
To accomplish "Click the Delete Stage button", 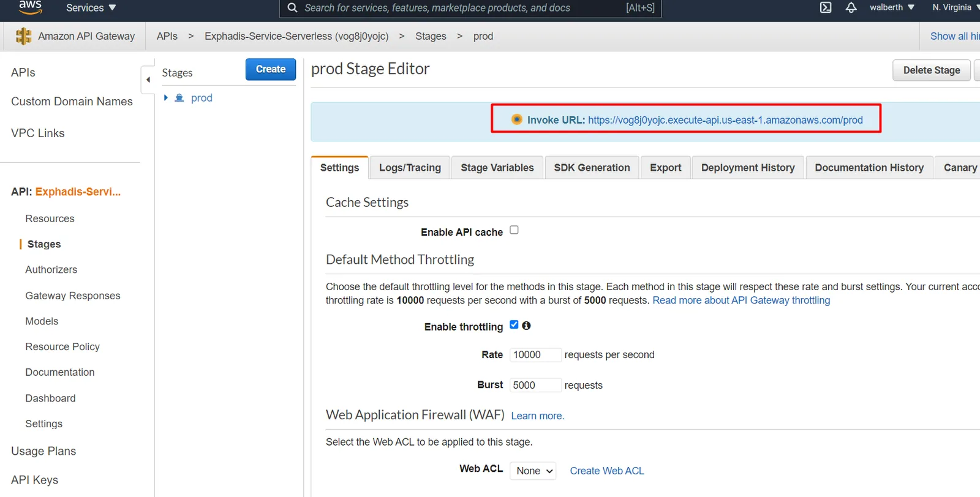I will click(932, 70).
